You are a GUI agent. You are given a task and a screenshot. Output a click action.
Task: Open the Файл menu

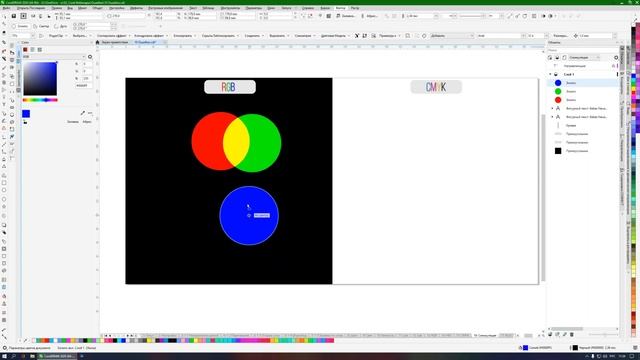pyautogui.click(x=6, y=8)
